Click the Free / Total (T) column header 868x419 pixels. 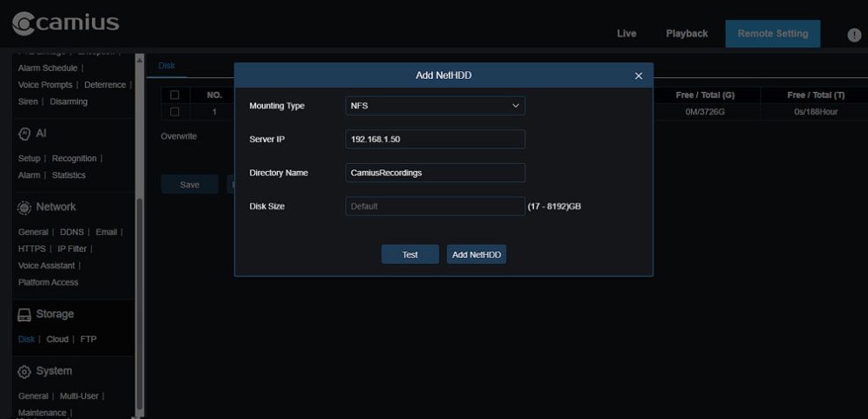[x=815, y=96]
